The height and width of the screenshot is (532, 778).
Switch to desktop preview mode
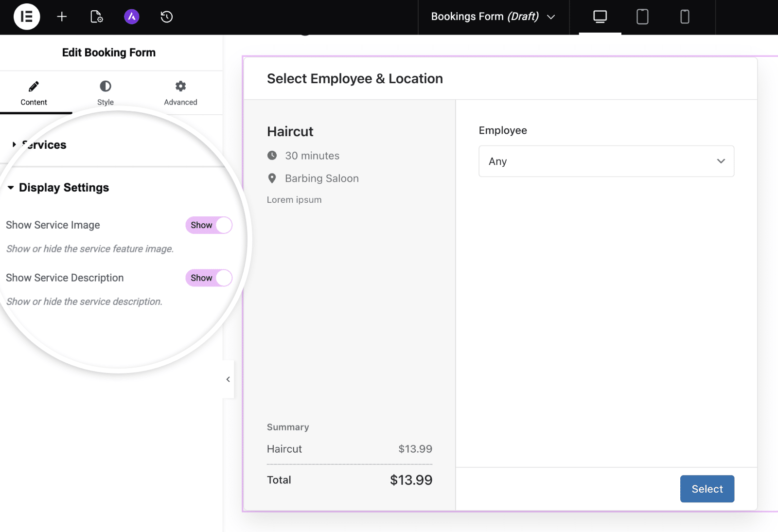coord(599,17)
